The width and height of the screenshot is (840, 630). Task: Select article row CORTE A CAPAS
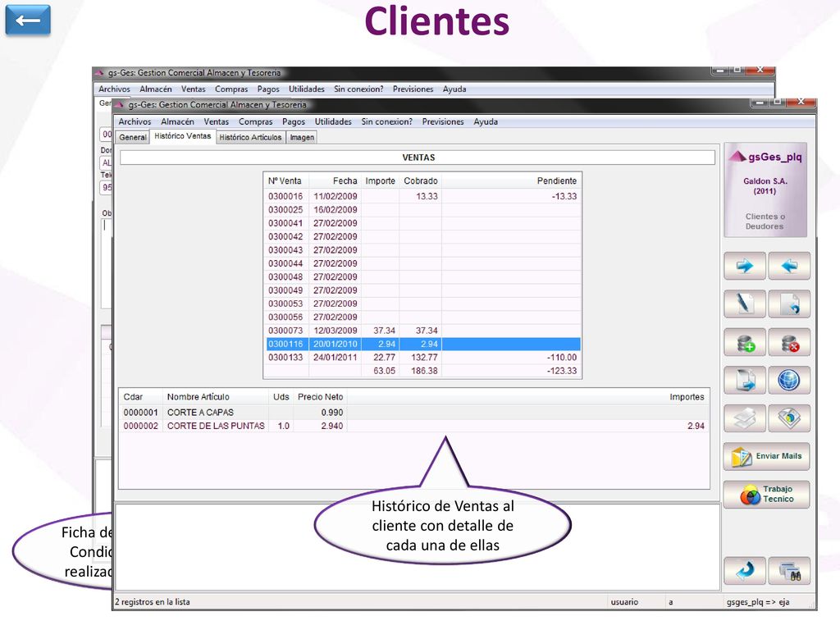(413, 413)
